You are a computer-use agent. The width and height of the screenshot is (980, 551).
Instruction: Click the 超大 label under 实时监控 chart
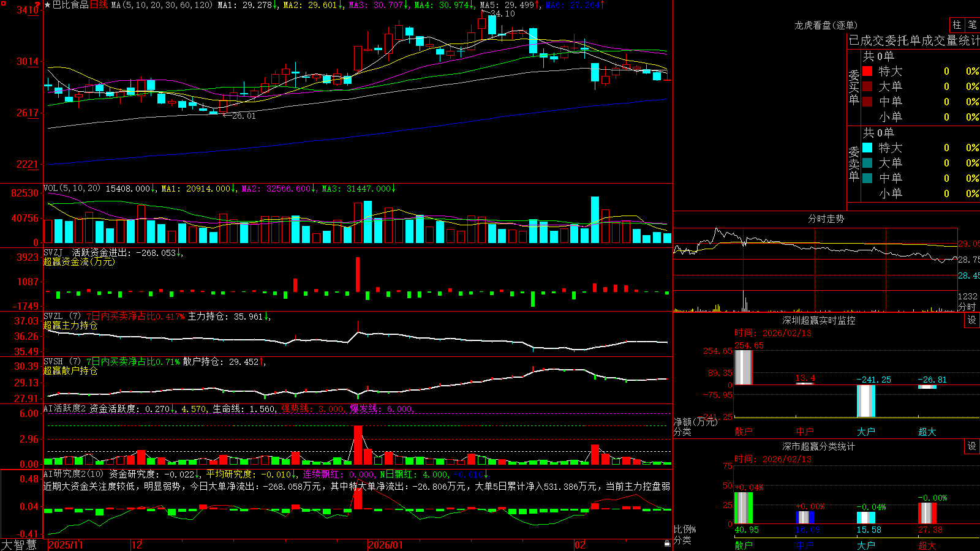tap(927, 432)
